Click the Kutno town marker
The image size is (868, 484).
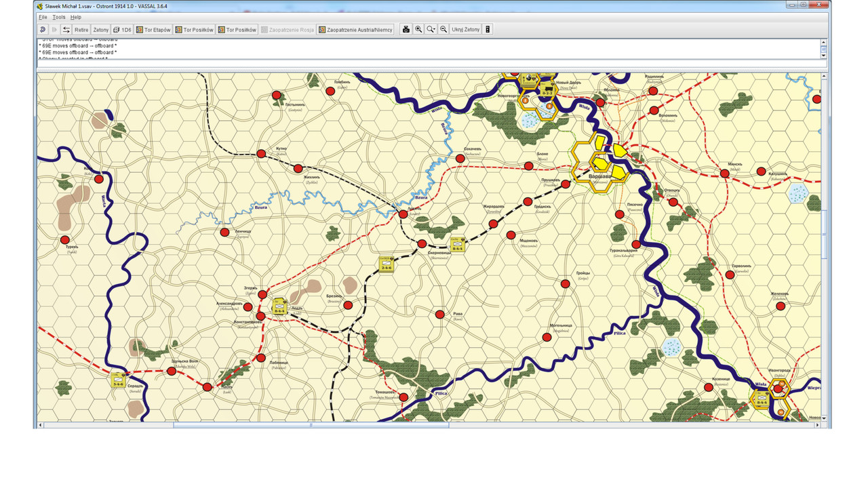click(x=261, y=154)
